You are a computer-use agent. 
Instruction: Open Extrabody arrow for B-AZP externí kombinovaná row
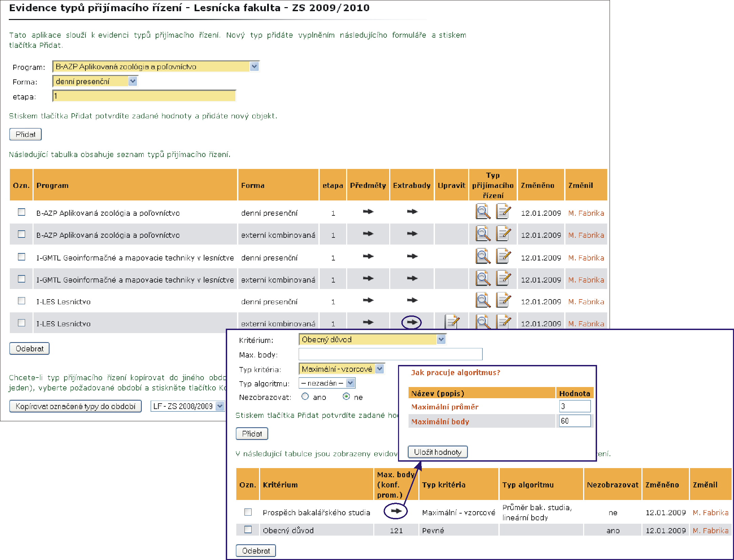[412, 234]
